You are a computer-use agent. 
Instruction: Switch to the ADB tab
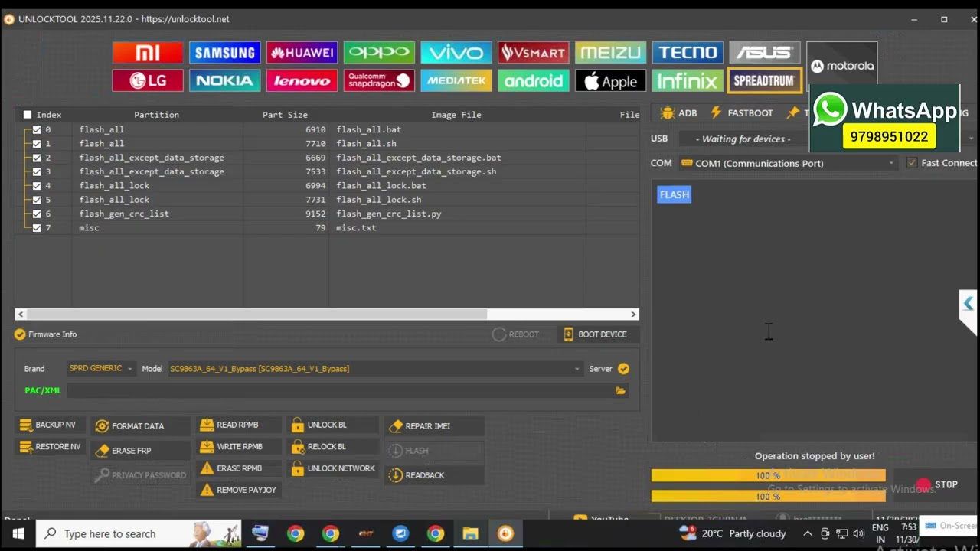tap(678, 113)
